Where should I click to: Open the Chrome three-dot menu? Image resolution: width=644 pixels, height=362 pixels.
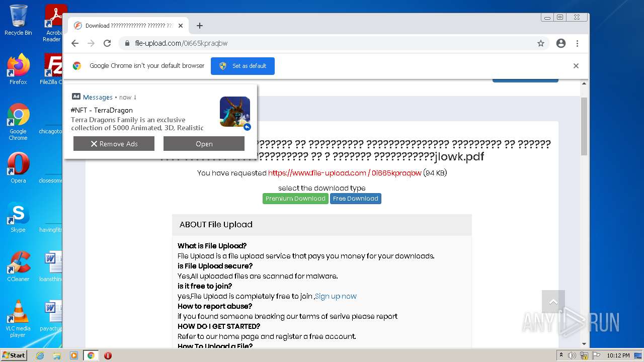click(577, 43)
